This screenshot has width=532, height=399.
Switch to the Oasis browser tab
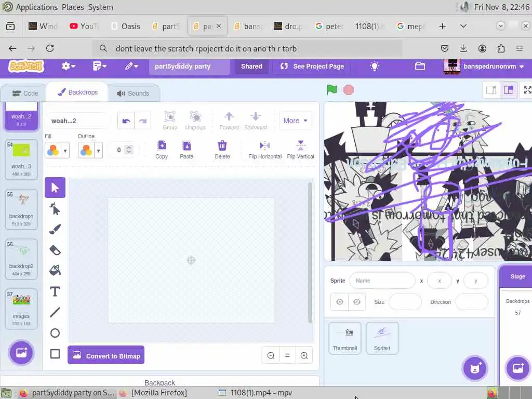[x=126, y=26]
